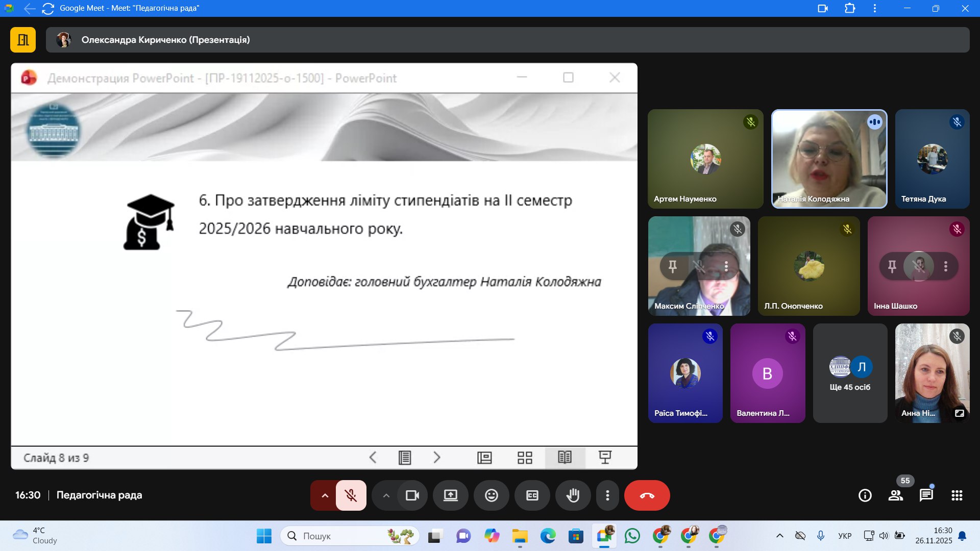Select Наталія Колодяжна's video thumbnail

click(828, 159)
